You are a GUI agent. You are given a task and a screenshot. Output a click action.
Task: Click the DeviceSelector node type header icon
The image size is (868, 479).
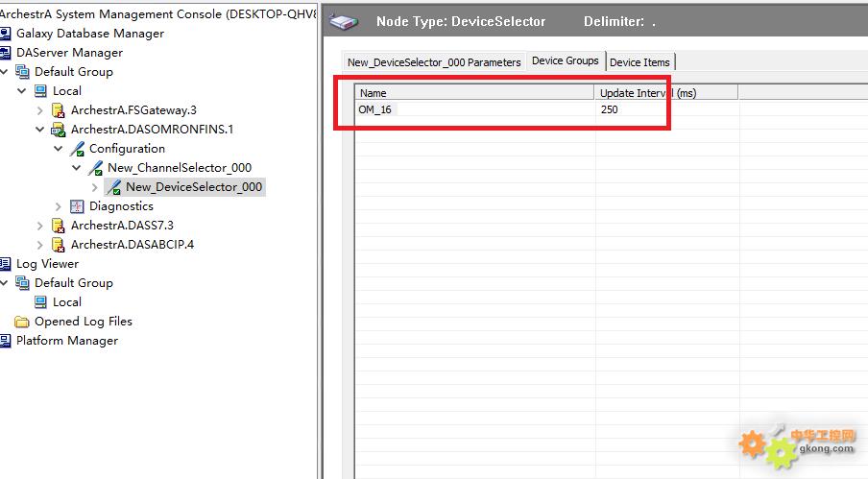tap(343, 22)
